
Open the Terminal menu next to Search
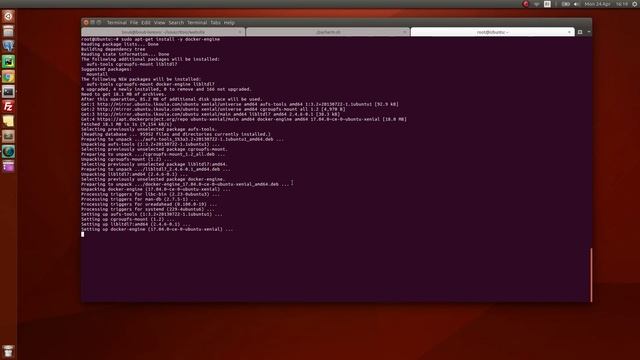[x=197, y=22]
